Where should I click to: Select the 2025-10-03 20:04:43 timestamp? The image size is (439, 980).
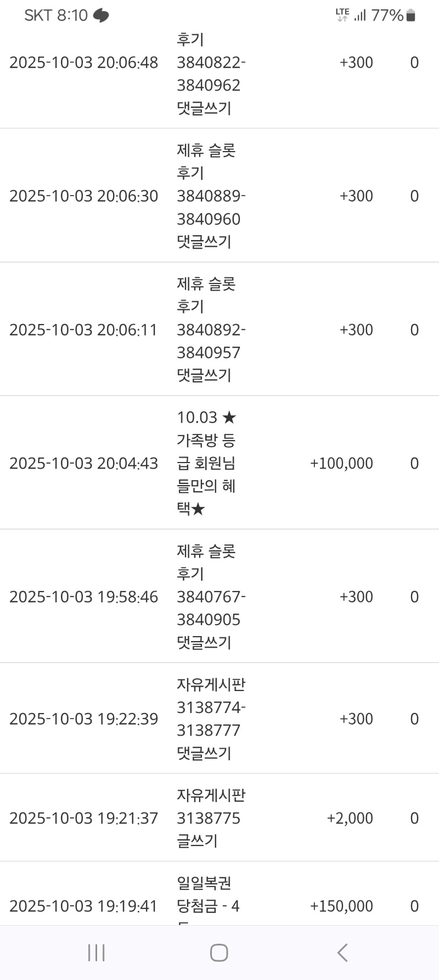83,463
